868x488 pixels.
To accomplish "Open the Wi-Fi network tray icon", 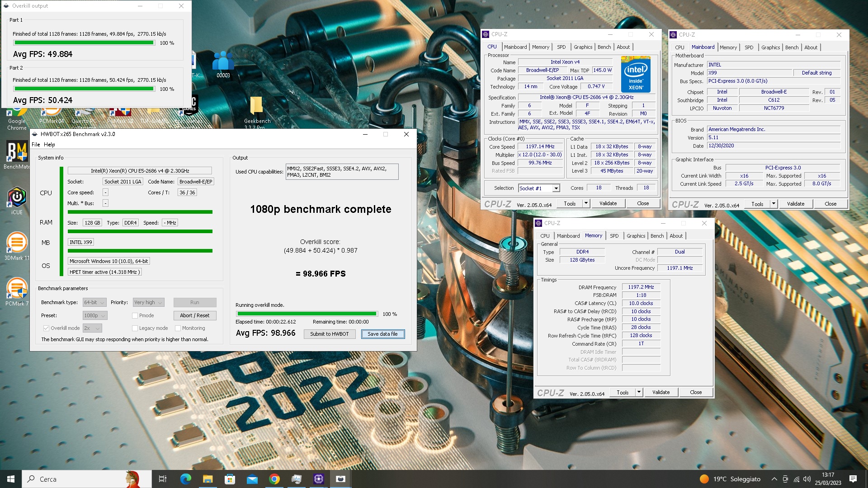I will [796, 479].
